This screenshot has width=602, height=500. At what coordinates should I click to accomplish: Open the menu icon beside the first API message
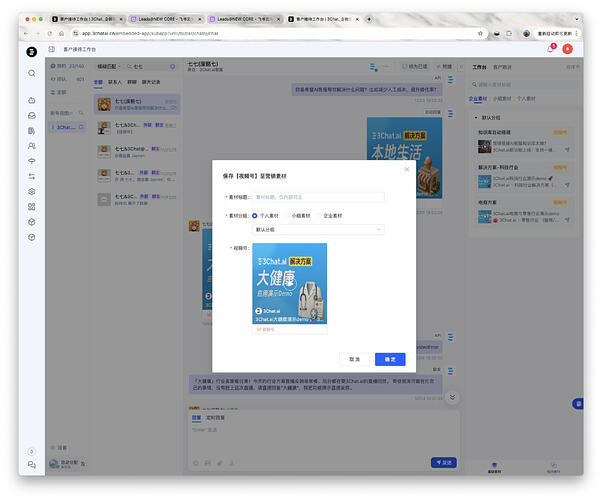tap(450, 80)
